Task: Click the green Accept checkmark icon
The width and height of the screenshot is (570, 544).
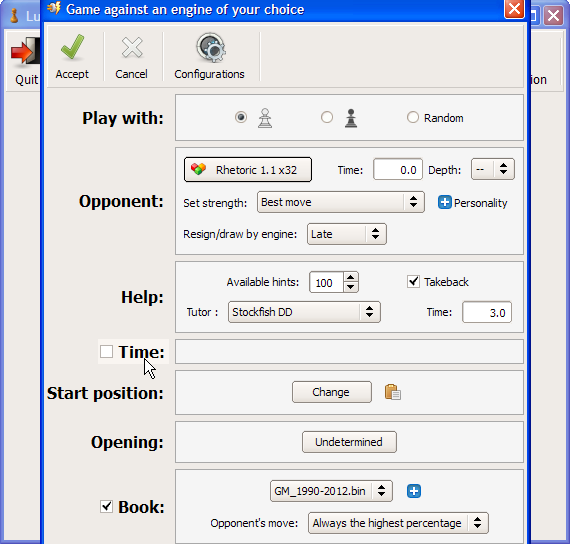Action: [x=72, y=47]
